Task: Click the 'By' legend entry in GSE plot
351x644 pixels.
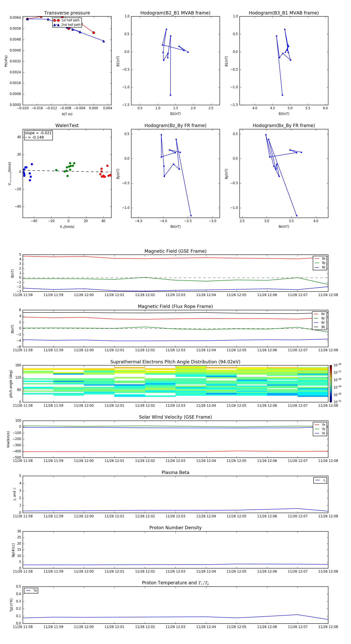Action: (320, 263)
